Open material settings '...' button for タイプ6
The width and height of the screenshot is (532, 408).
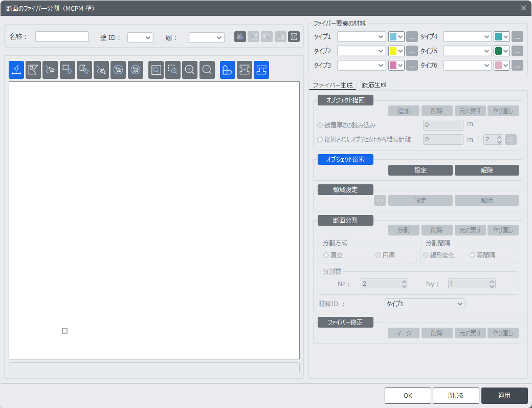[x=517, y=65]
